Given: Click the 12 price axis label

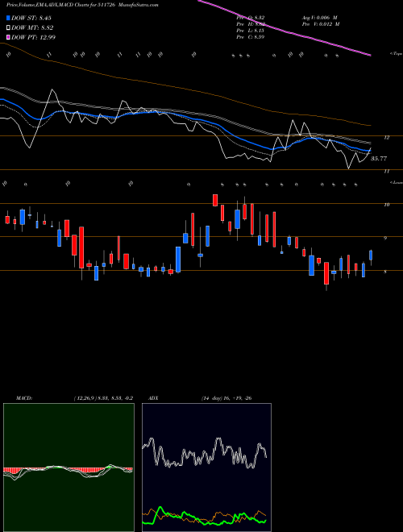Looking at the screenshot, I should pyautogui.click(x=386, y=137).
